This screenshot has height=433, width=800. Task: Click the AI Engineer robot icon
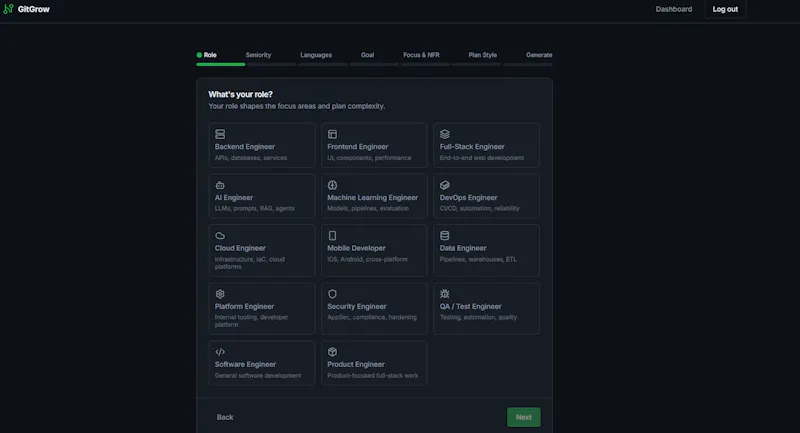click(220, 185)
